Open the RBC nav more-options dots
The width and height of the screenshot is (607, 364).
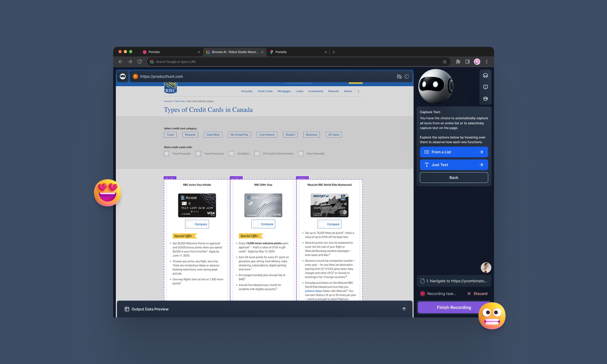tap(358, 91)
